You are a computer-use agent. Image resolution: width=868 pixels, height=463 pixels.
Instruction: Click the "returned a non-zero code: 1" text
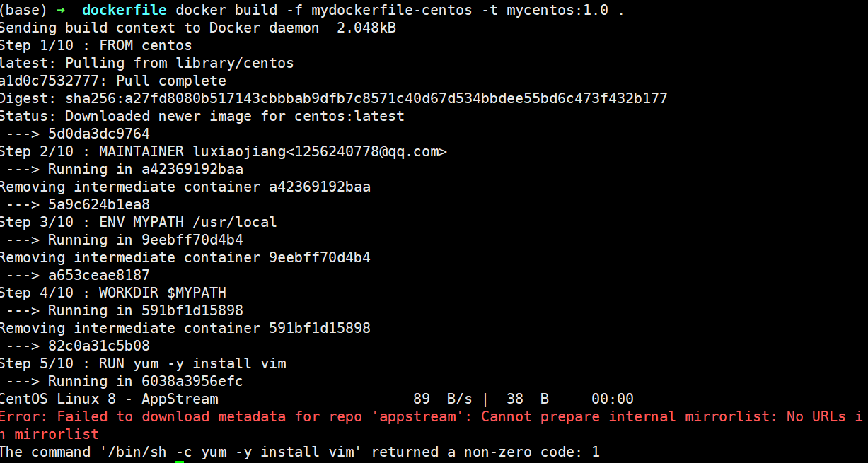(485, 452)
